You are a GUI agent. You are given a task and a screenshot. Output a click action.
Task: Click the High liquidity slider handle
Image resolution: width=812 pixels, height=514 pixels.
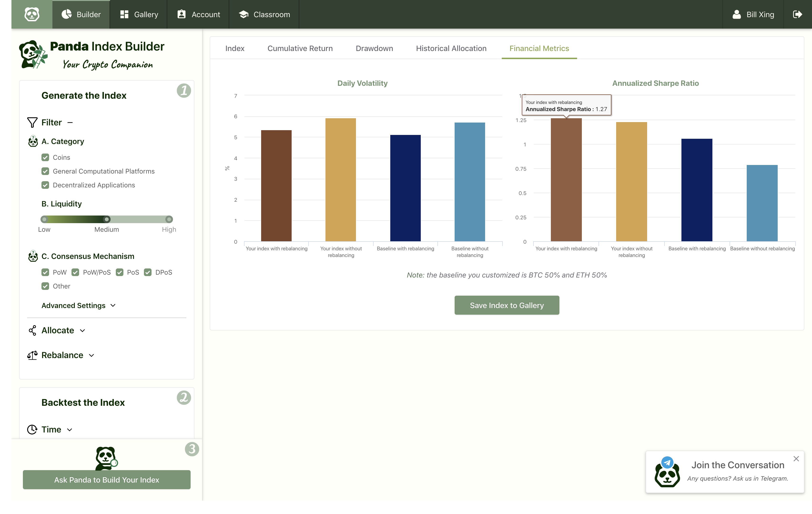tap(169, 219)
